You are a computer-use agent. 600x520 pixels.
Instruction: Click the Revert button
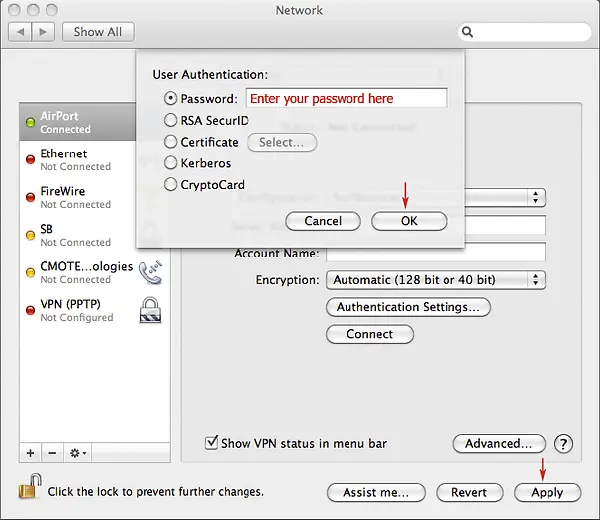coord(470,492)
